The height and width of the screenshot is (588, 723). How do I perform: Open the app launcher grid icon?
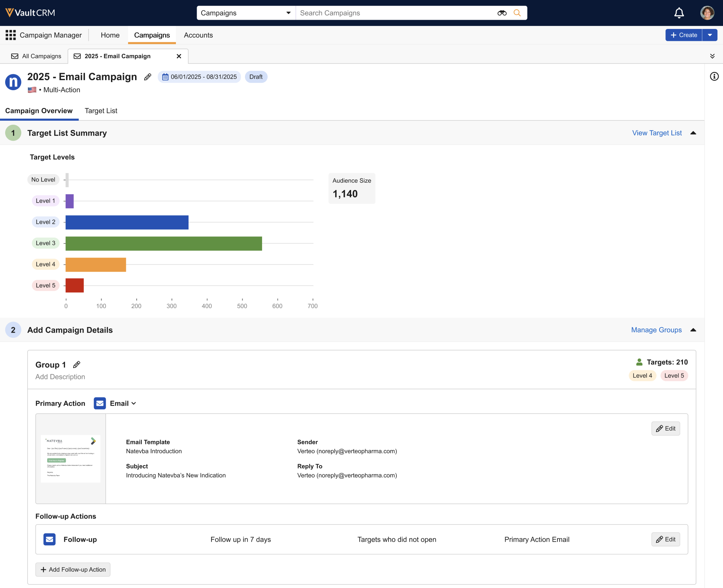coord(10,35)
